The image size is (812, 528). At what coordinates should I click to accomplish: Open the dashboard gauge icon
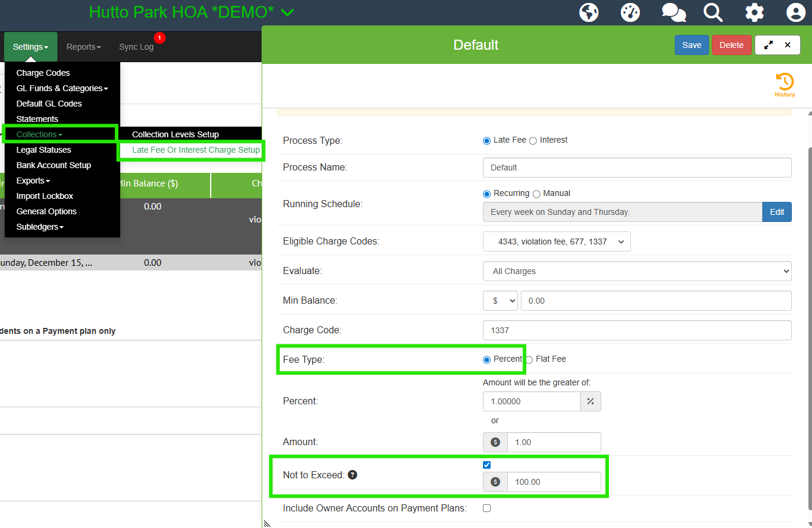pyautogui.click(x=630, y=12)
